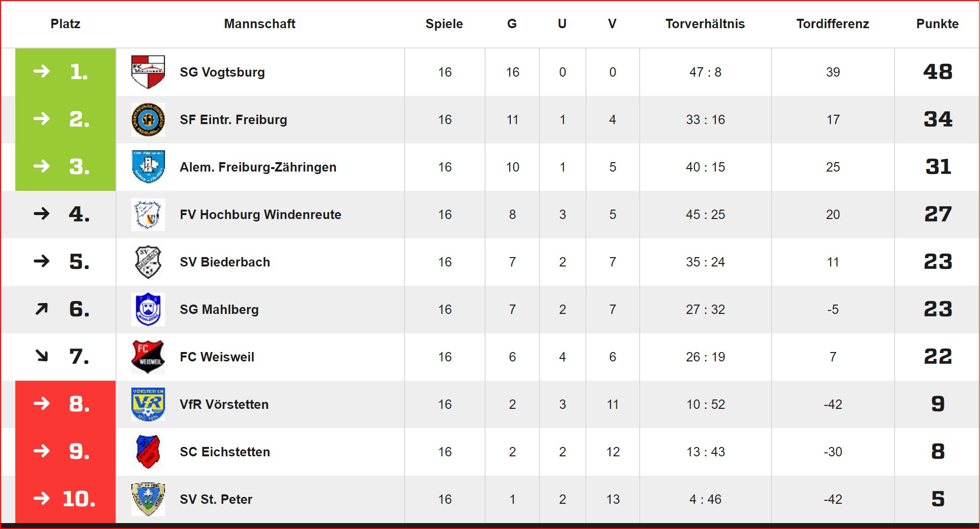Click the SV St. Peter crest
This screenshot has height=529, width=980.
(148, 499)
